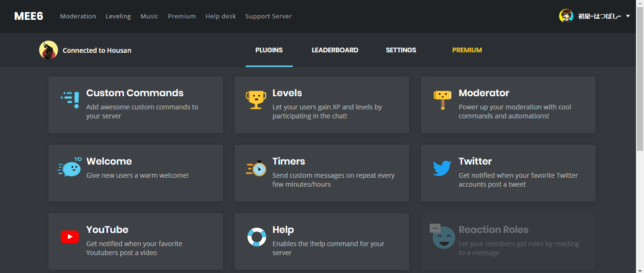Click the scrollbar down arrow
644x273 pixels.
coord(640,269)
